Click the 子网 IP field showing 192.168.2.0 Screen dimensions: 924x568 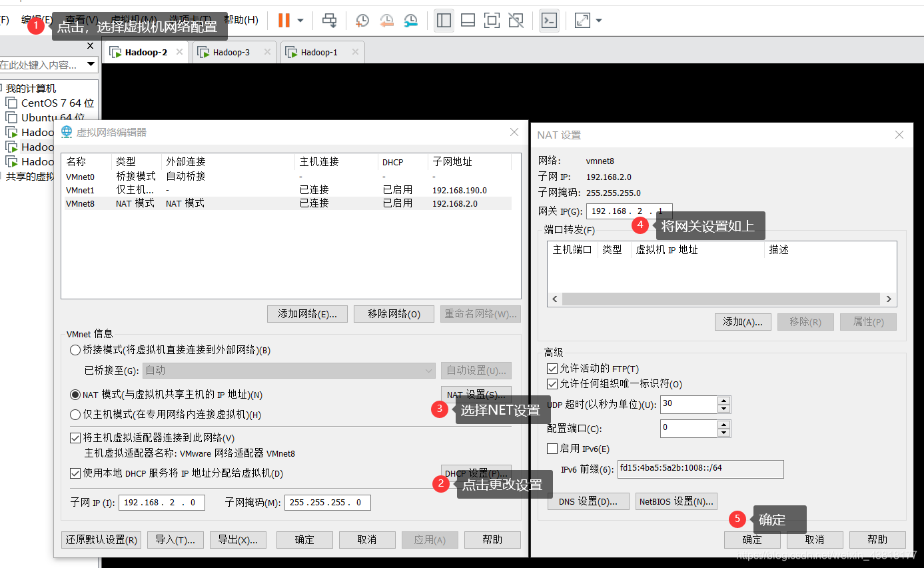point(162,503)
